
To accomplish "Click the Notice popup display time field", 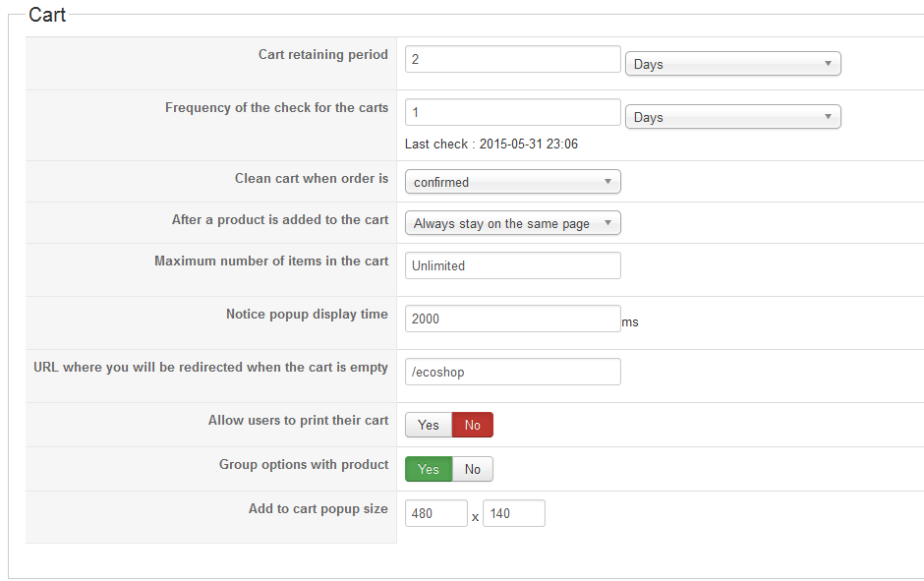I will click(x=512, y=319).
